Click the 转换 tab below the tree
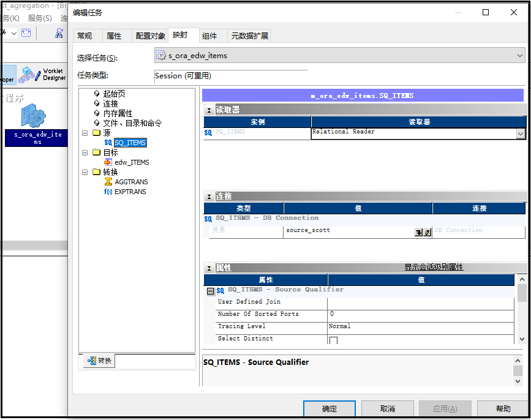Screen dimensions: 531x420 pyautogui.click(x=99, y=361)
